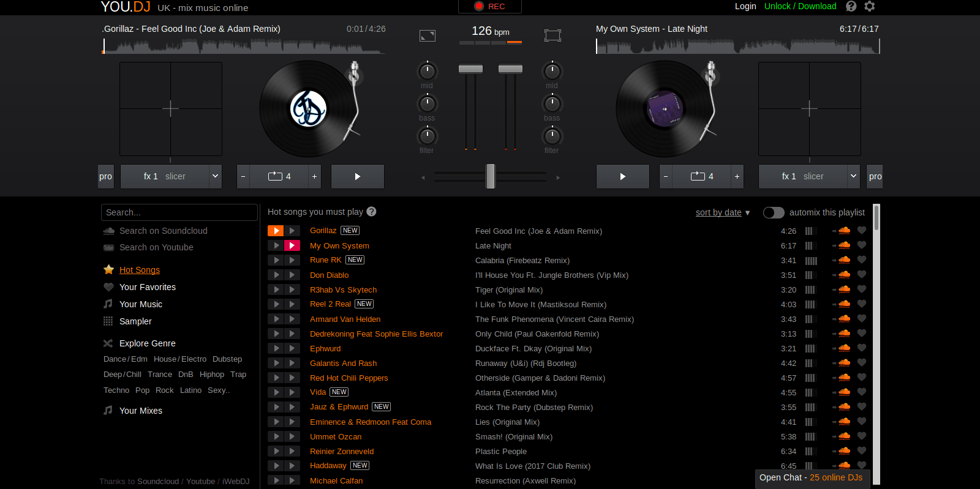Browse the Dubstep genre
Screen dimensions: 980x489
click(x=227, y=359)
